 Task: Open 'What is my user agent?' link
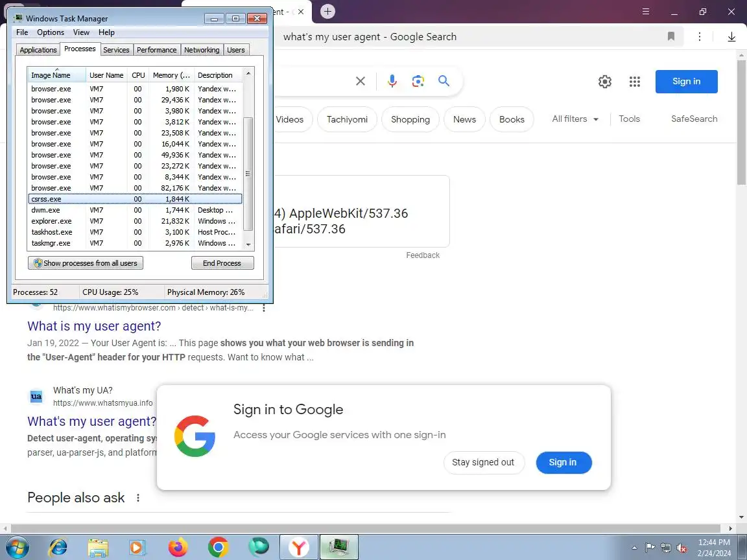click(94, 326)
